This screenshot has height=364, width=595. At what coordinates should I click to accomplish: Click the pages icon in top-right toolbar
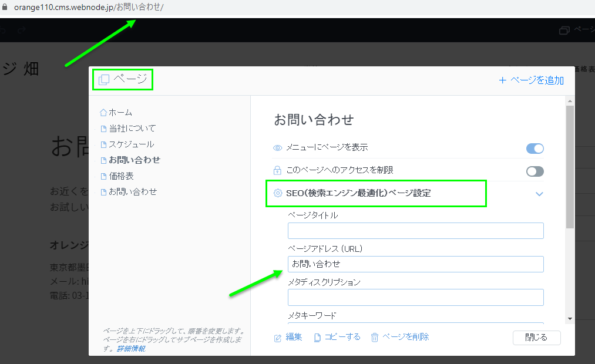tap(564, 31)
